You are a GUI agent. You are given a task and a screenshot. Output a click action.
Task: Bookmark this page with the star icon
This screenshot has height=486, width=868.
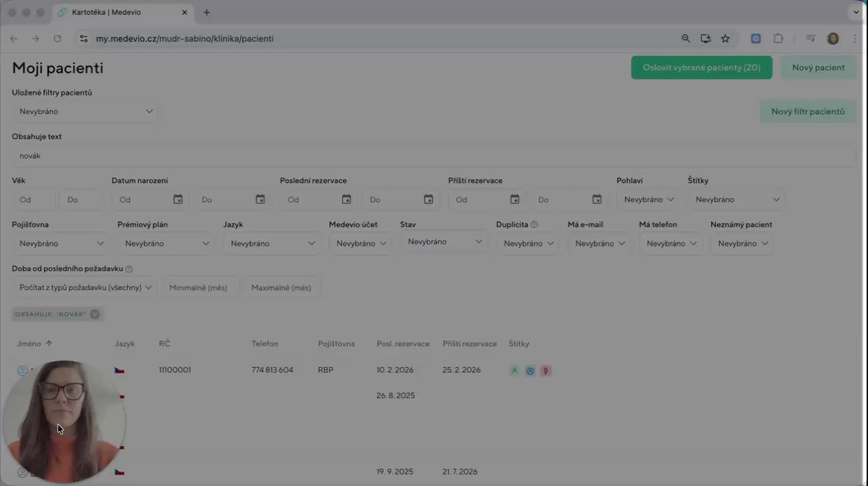[x=726, y=39]
